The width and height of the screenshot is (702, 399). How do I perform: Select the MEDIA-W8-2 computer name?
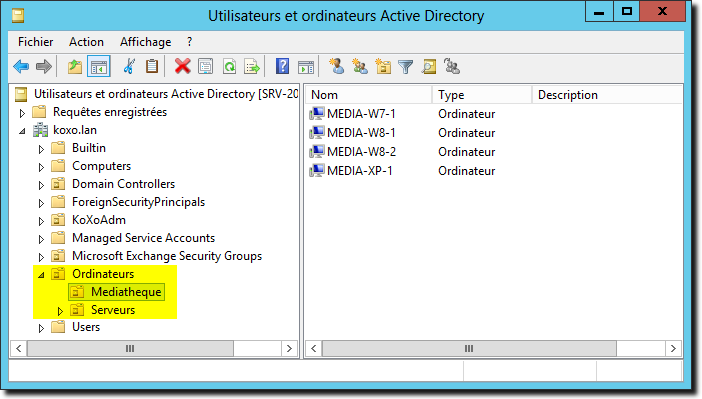[x=361, y=152]
